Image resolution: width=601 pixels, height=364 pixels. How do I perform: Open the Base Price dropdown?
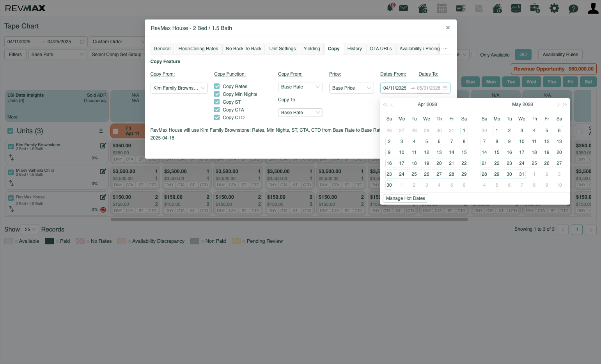[351, 88]
